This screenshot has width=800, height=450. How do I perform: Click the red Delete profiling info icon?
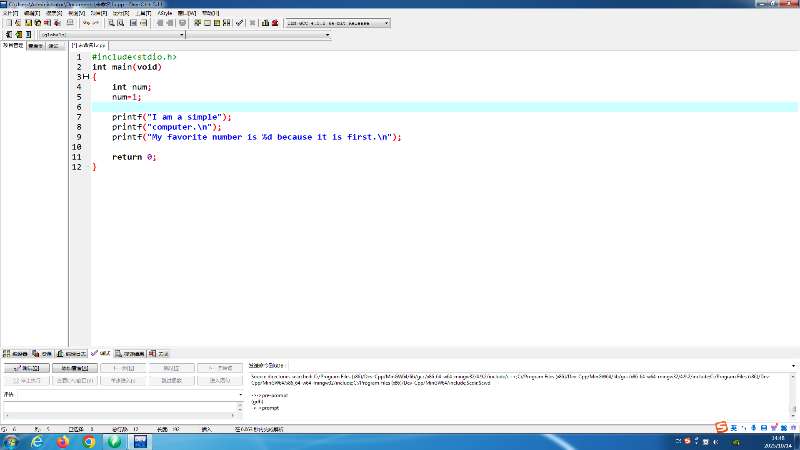(x=275, y=23)
